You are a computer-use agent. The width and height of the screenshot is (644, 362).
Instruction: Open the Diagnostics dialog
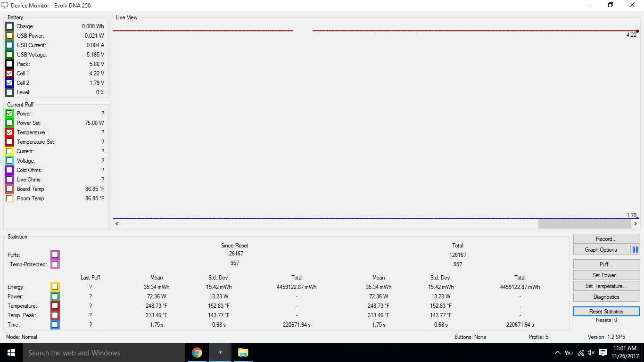click(606, 297)
